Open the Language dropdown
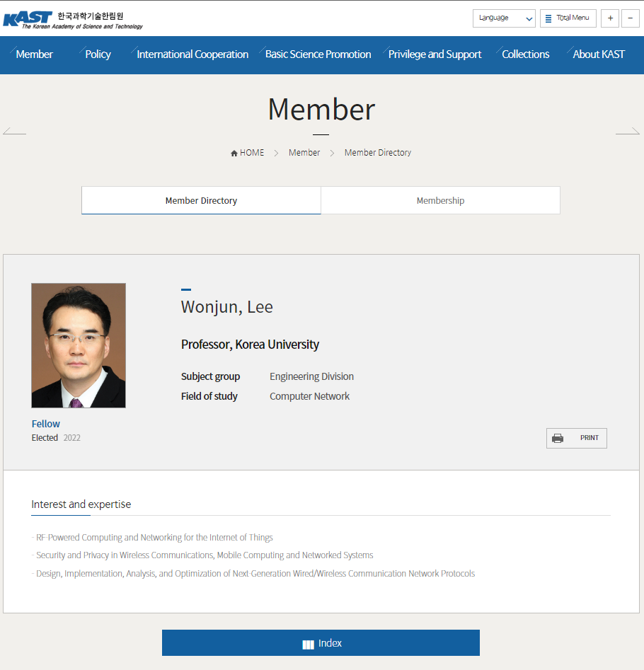 point(504,18)
